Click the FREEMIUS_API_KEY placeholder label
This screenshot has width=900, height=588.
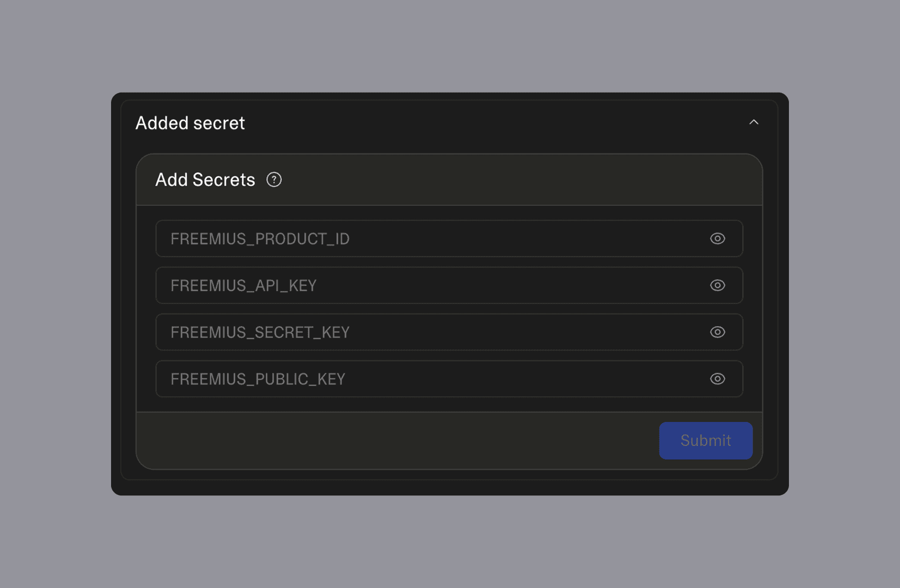coord(243,286)
